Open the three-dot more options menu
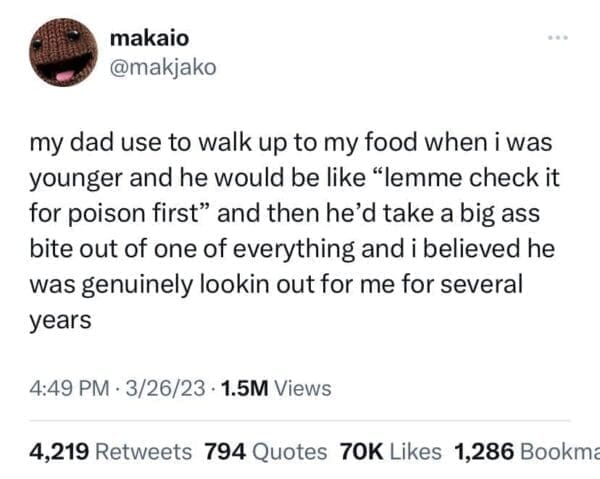The height and width of the screenshot is (479, 600). 563,39
